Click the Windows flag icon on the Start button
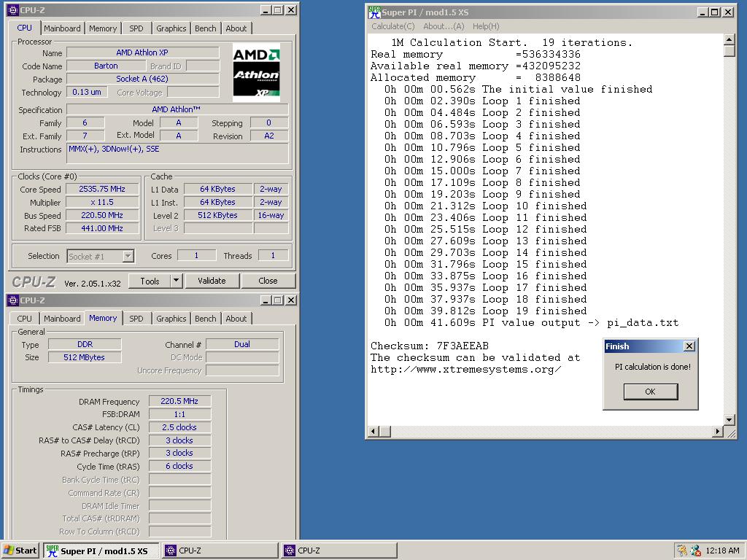Screen dimensions: 747x560 9,551
